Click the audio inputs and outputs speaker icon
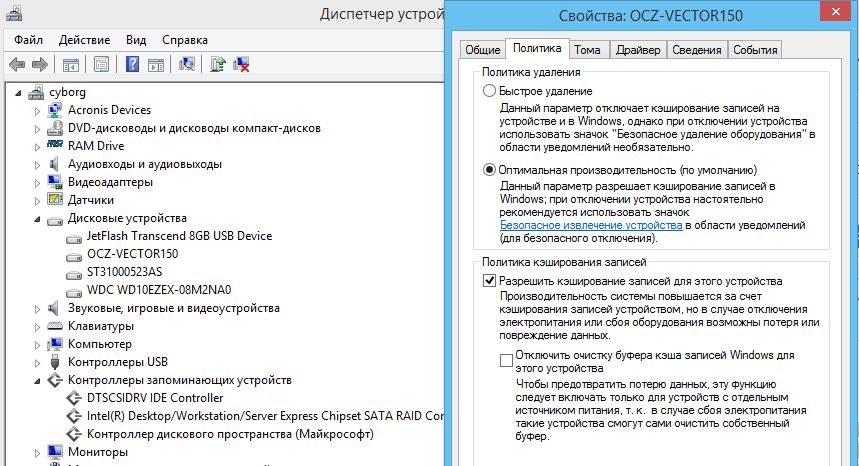Image resolution: width=859 pixels, height=466 pixels. coord(54,164)
